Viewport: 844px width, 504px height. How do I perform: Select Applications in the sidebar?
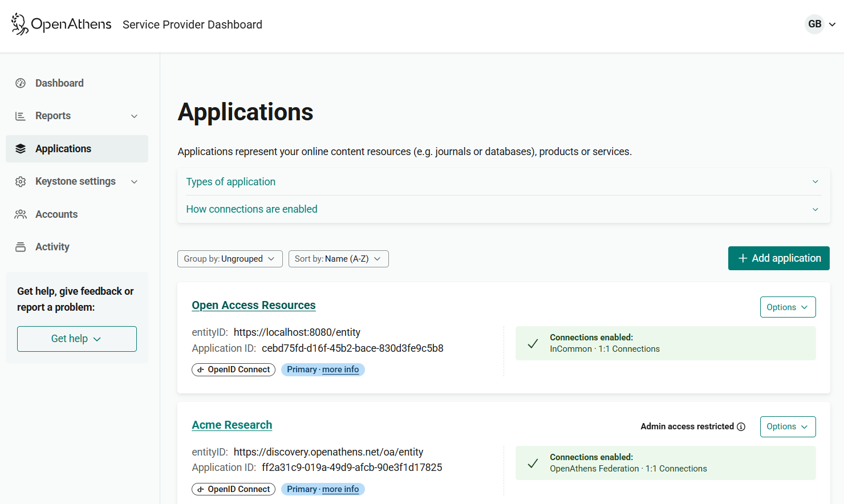pyautogui.click(x=77, y=149)
